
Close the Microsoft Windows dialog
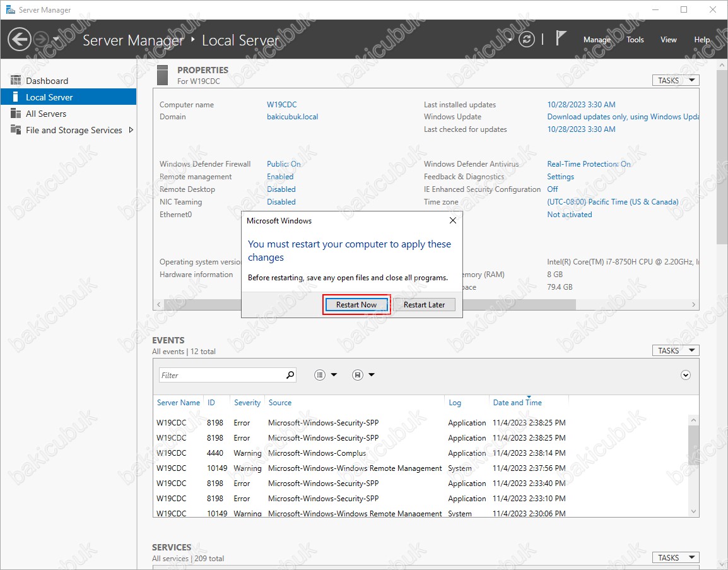tap(453, 221)
